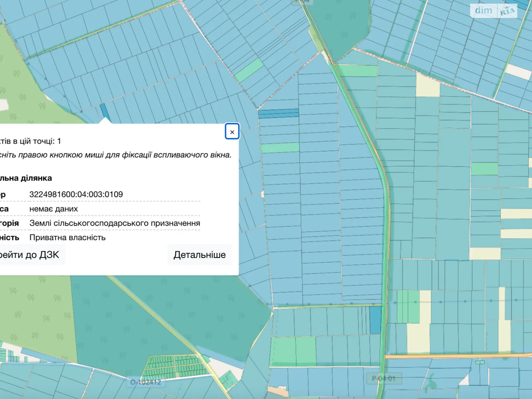The image size is (532, 399).
Task: Click the 'Приватна власність' ownership value
Action: (67, 237)
